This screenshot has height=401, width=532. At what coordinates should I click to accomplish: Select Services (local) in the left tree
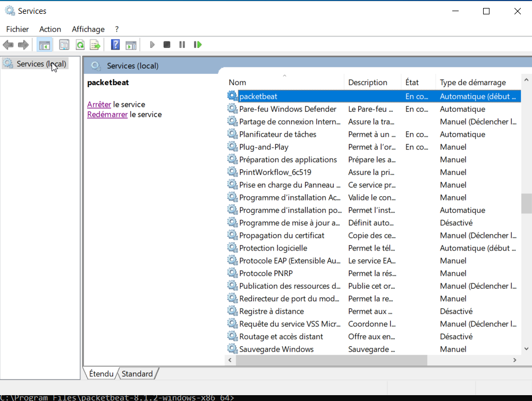tap(41, 64)
